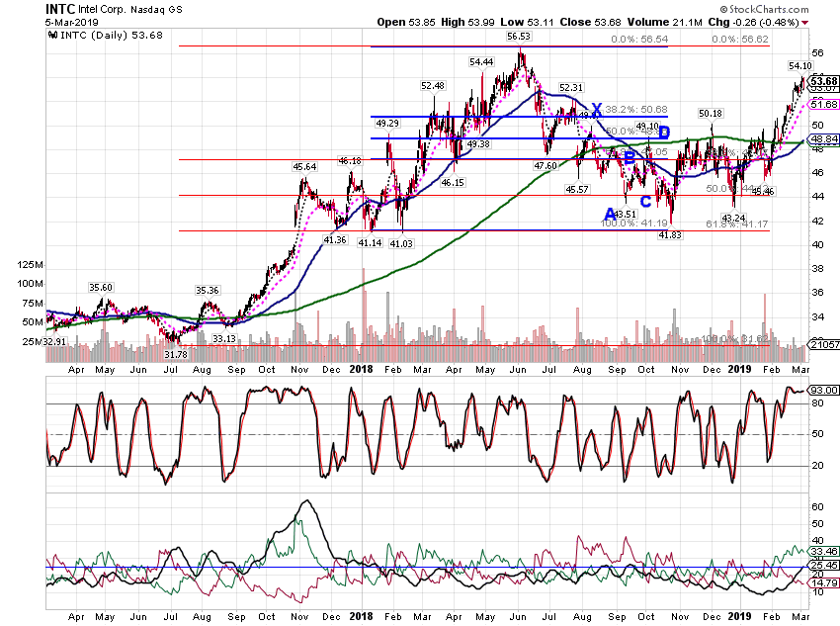The width and height of the screenshot is (840, 626).
Task: Click the 48.84 moving average axis tag
Action: tap(824, 139)
